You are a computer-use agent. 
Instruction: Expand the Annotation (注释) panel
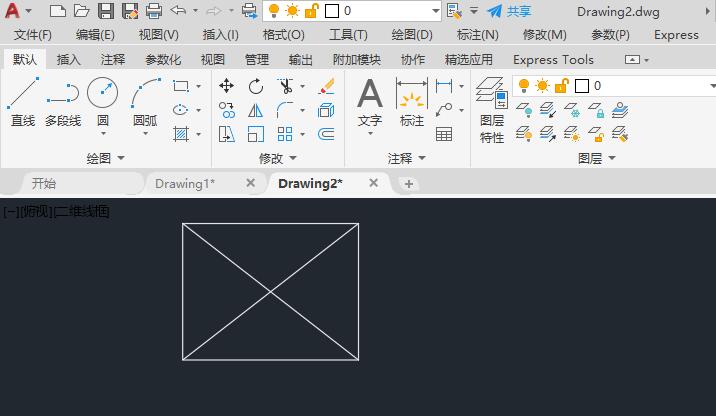[406, 158]
